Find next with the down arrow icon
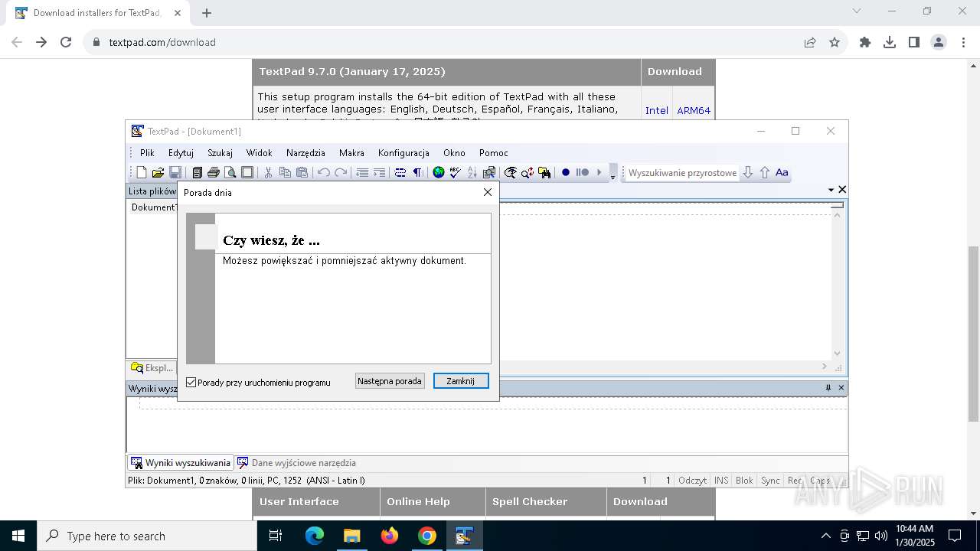This screenshot has width=980, height=551. pos(748,172)
